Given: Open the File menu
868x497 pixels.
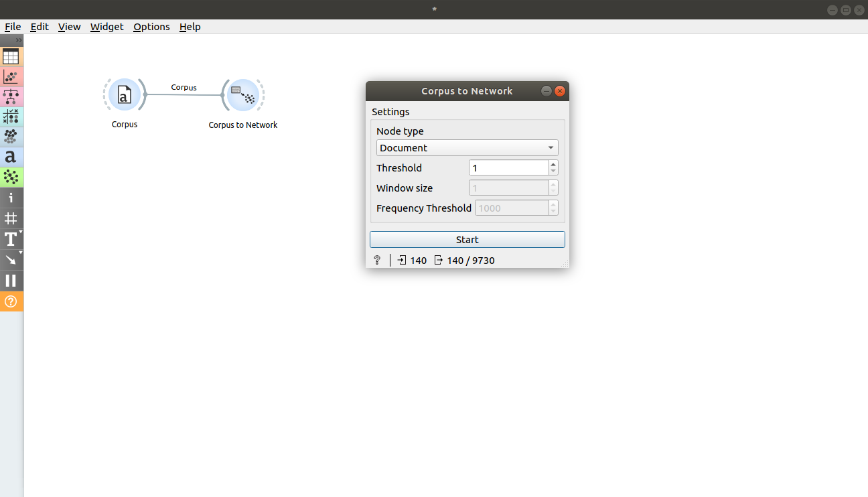Looking at the screenshot, I should point(12,27).
